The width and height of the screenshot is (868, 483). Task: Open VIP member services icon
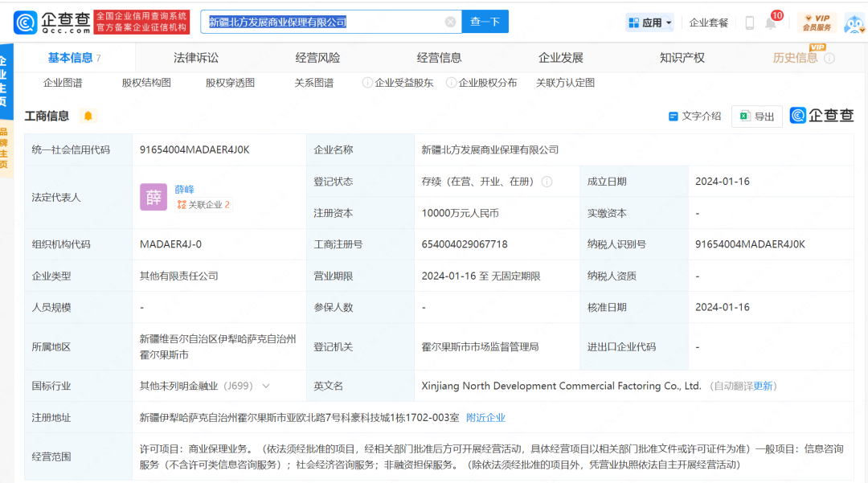[817, 23]
